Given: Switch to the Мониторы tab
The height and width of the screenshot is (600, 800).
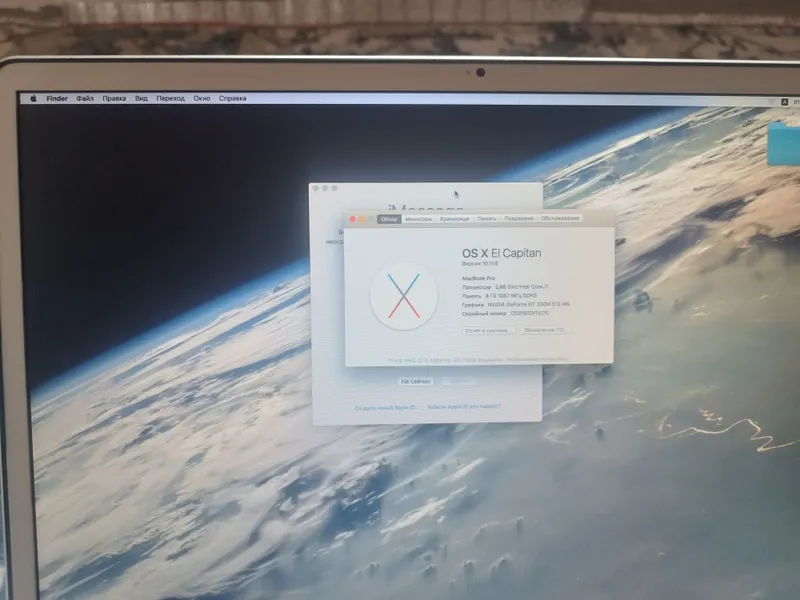Looking at the screenshot, I should coord(418,219).
